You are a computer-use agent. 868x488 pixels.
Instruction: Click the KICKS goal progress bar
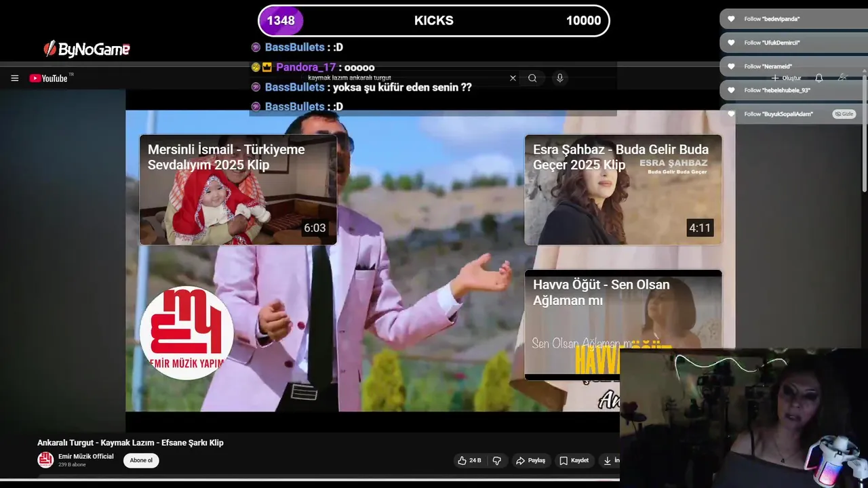434,20
